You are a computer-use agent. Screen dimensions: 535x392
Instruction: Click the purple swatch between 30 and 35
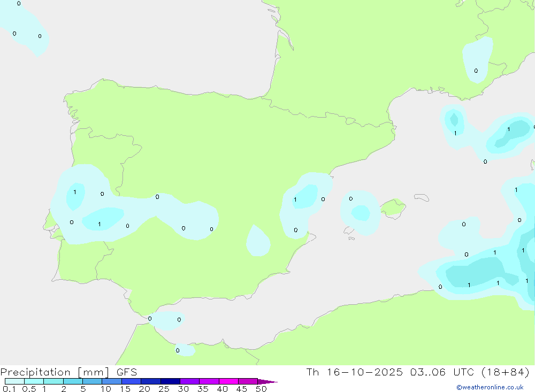click(189, 381)
